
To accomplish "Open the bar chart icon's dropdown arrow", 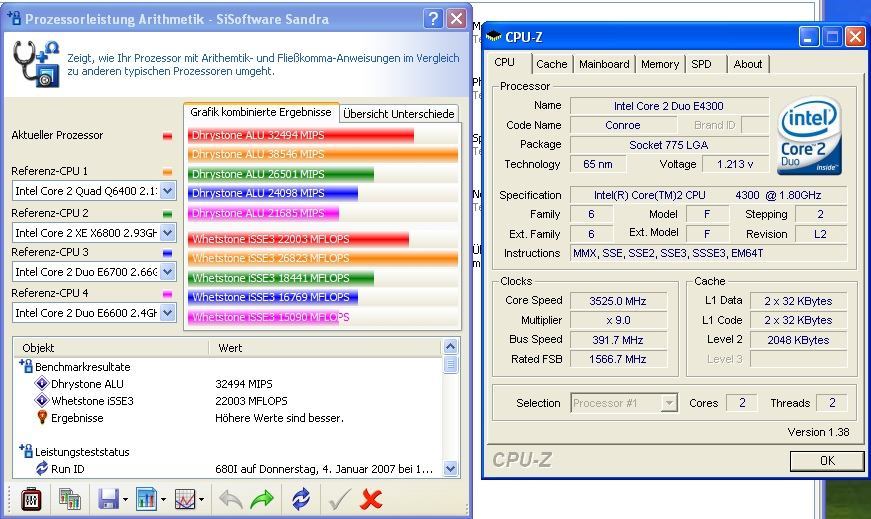I will 163,500.
